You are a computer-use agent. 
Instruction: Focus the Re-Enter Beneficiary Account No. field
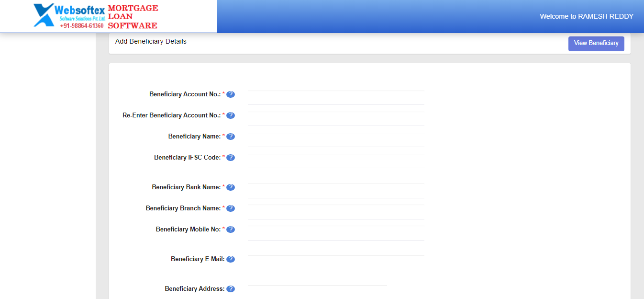336,119
